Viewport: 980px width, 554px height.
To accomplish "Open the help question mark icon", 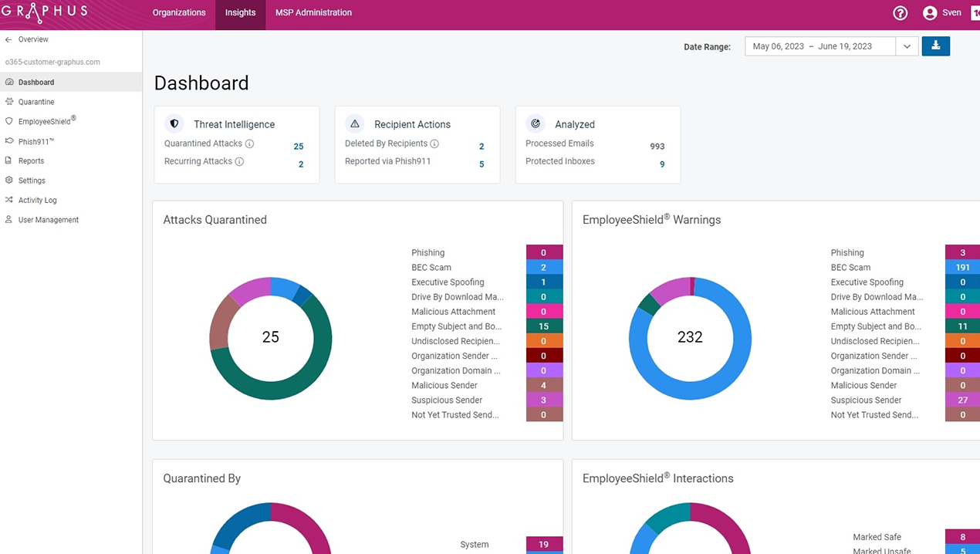I will pyautogui.click(x=900, y=13).
